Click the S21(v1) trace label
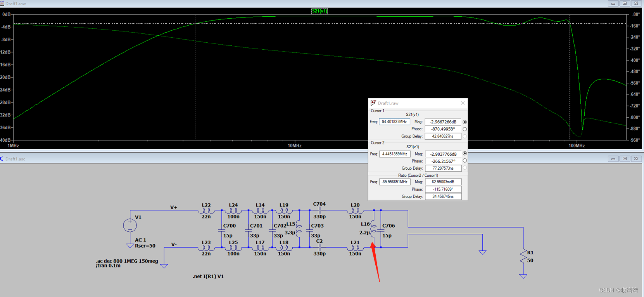This screenshot has width=644, height=297. (319, 11)
